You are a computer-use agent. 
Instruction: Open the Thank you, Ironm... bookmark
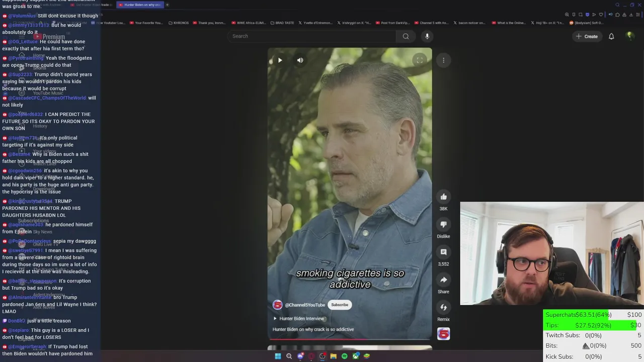coord(209,23)
